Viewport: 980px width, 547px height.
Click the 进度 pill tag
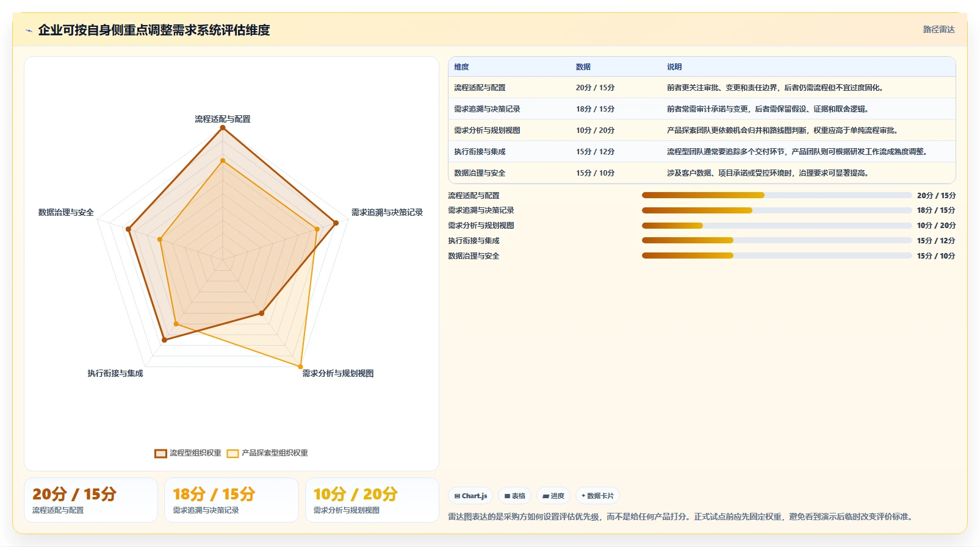point(553,496)
